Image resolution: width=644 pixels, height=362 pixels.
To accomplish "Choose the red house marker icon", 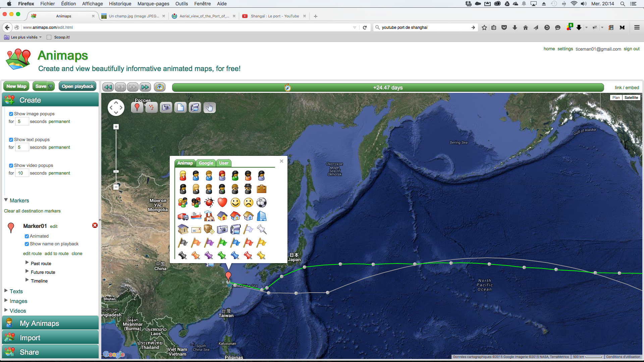I will [x=235, y=216].
